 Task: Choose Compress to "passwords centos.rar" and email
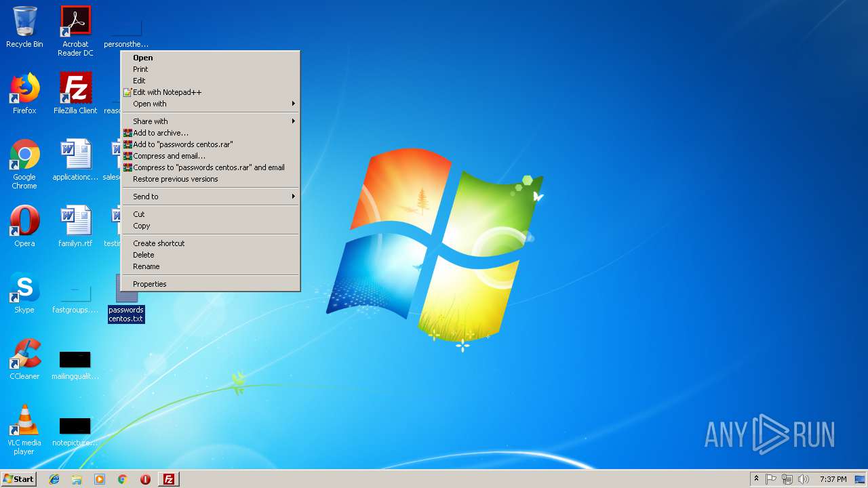point(210,167)
